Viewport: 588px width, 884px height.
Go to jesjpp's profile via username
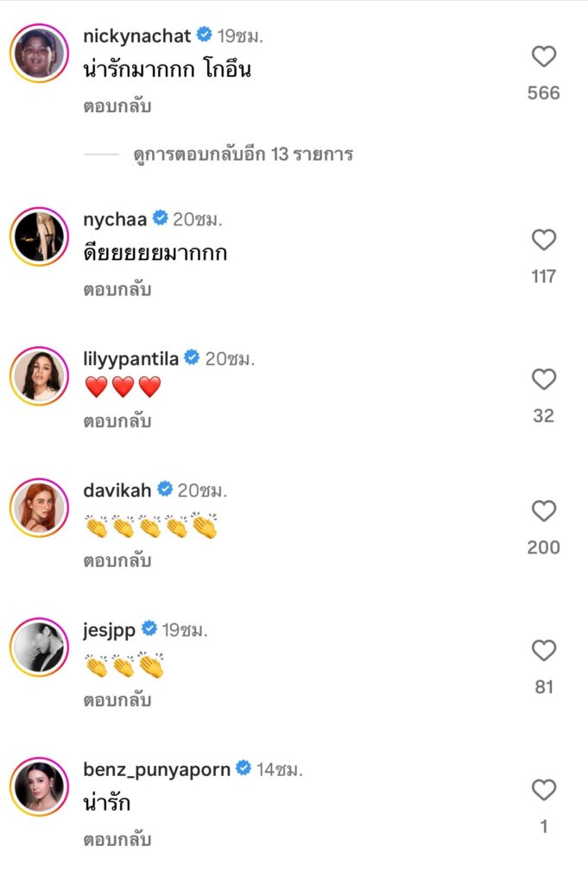(110, 629)
